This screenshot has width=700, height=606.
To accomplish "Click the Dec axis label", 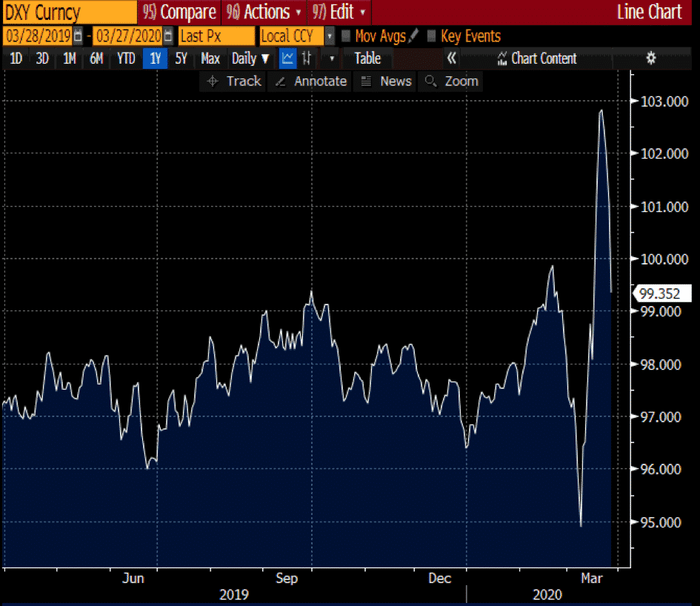I will click(x=440, y=579).
